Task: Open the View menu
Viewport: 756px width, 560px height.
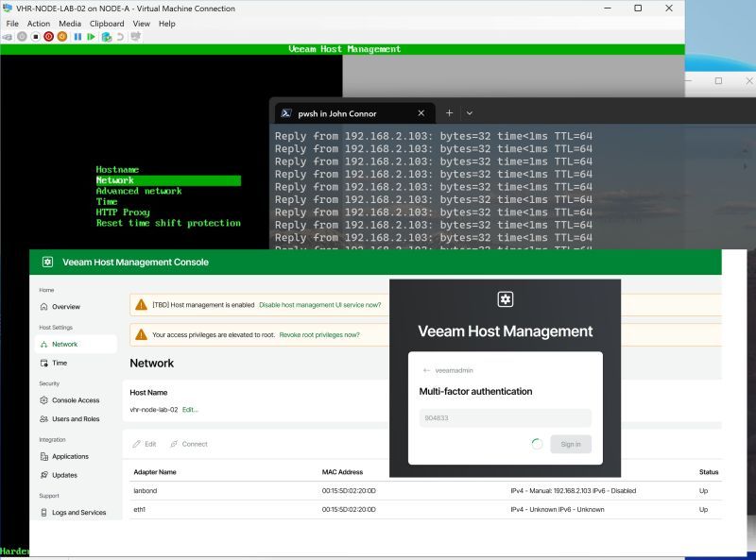Action: (141, 23)
